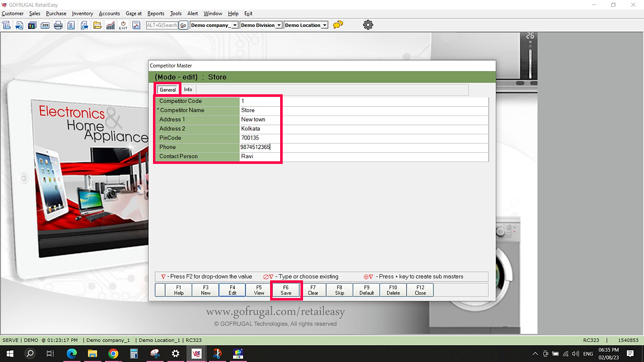Click the F7 Clear button

click(x=313, y=290)
